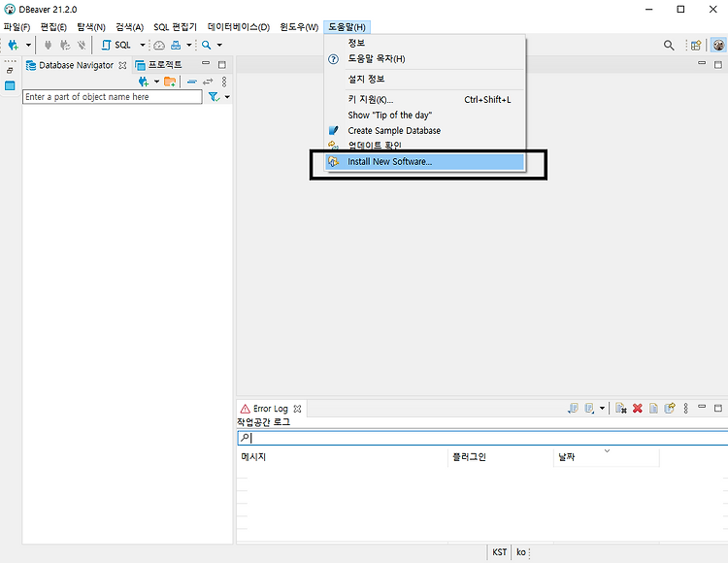Click the KST timezone status bar entry

[499, 552]
